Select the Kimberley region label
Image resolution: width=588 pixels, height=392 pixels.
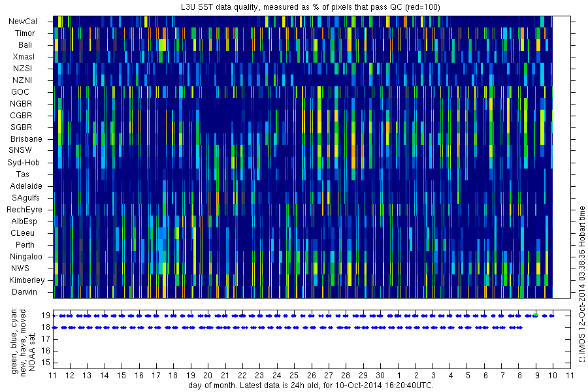click(x=27, y=280)
